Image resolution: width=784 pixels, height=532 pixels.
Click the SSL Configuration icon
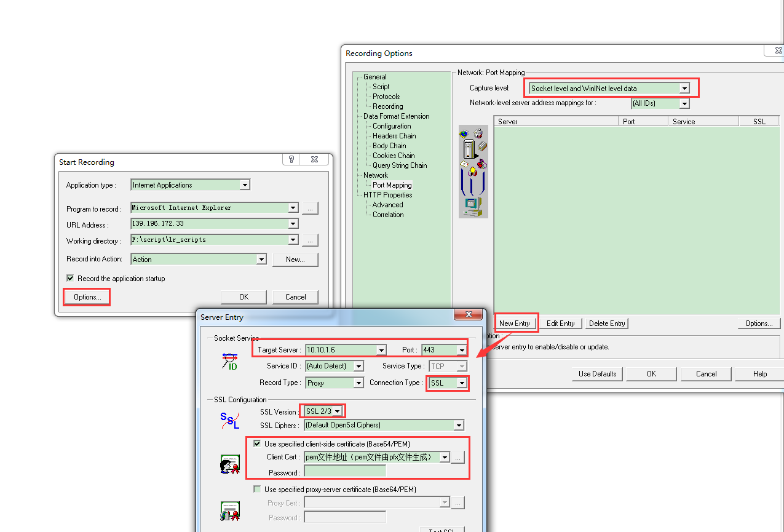(229, 421)
